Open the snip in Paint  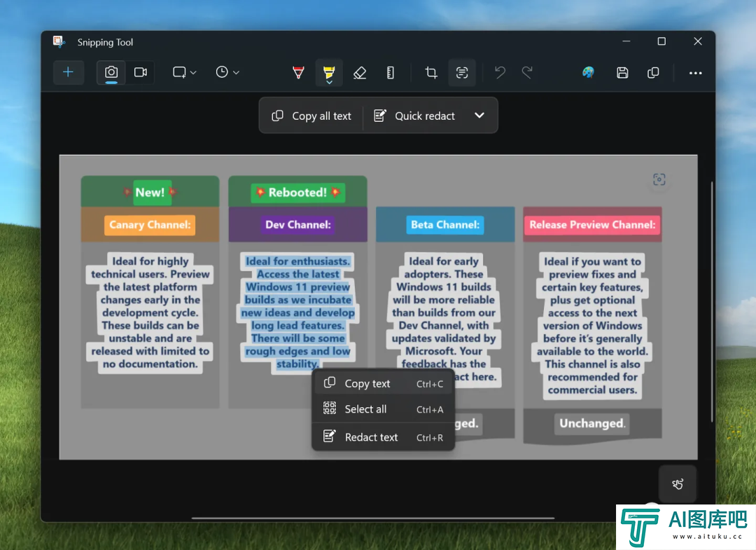point(588,72)
